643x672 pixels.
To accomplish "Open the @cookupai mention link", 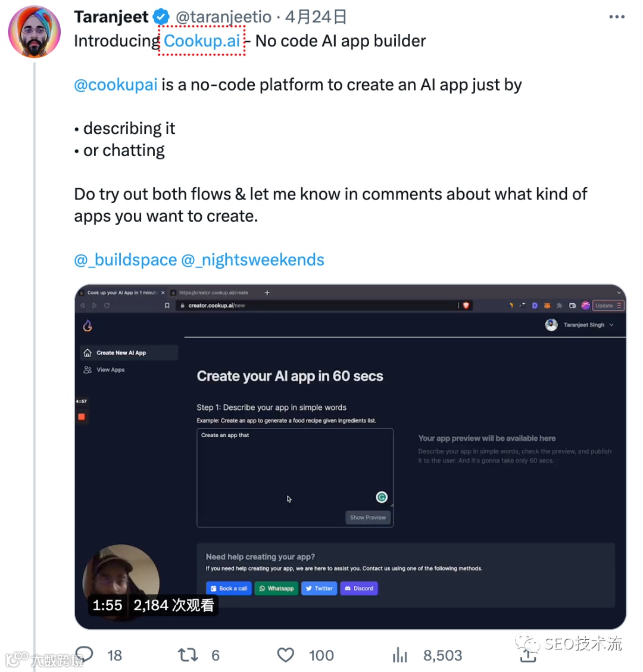I will click(x=116, y=85).
